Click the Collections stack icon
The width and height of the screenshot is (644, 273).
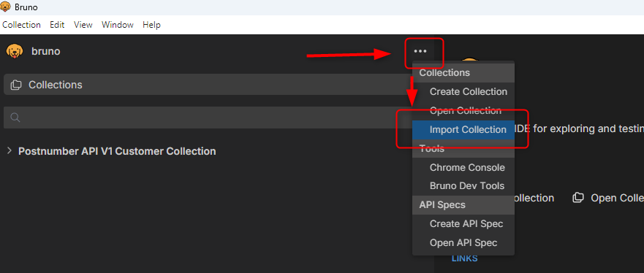[15, 85]
